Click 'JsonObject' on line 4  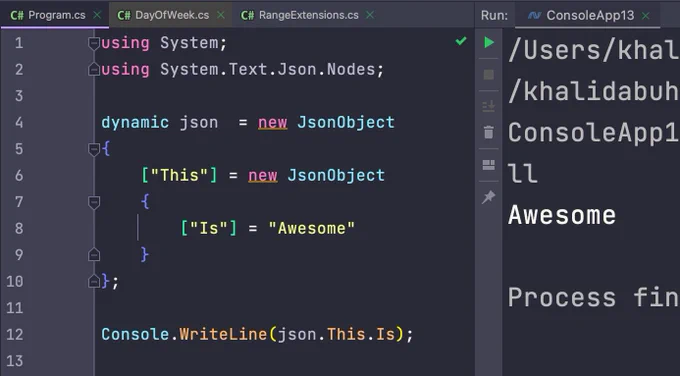point(346,122)
